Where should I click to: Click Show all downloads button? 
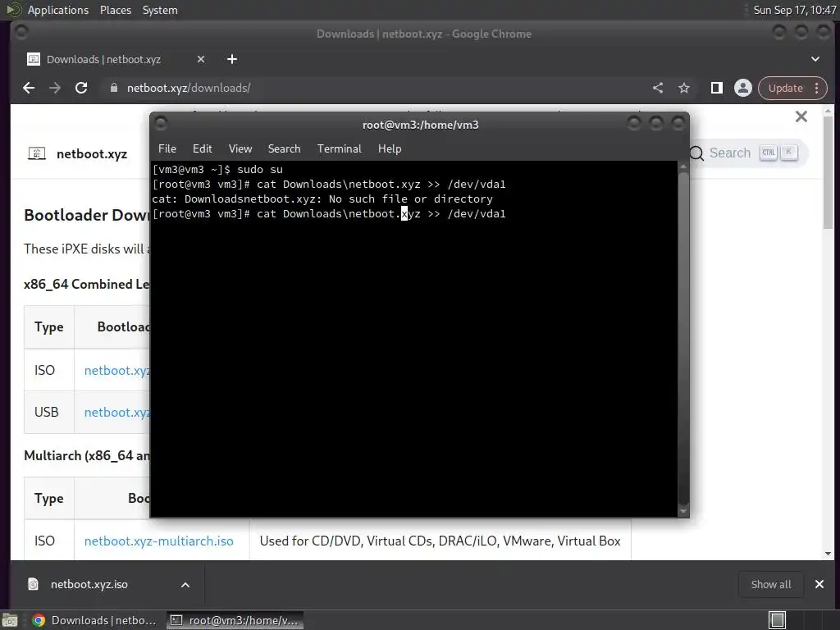pos(771,584)
